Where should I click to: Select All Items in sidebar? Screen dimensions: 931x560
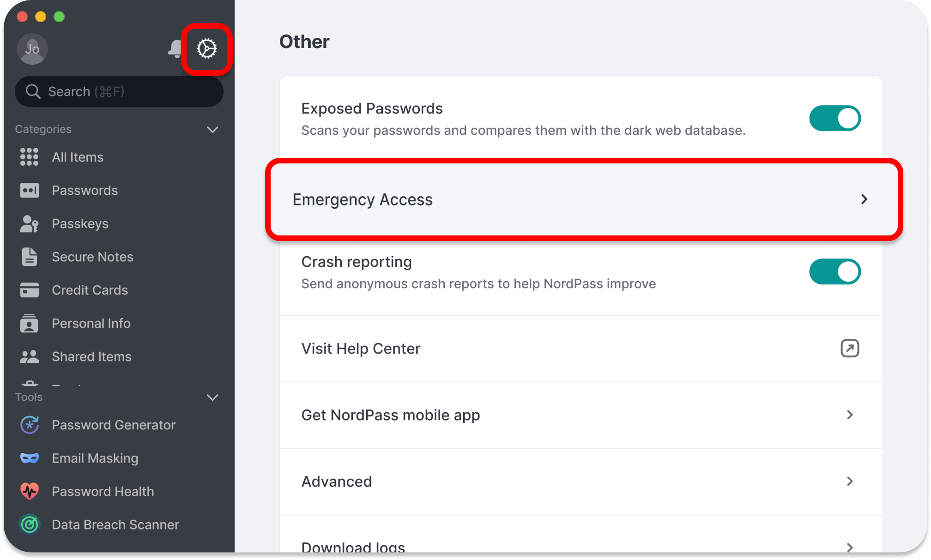pos(78,157)
